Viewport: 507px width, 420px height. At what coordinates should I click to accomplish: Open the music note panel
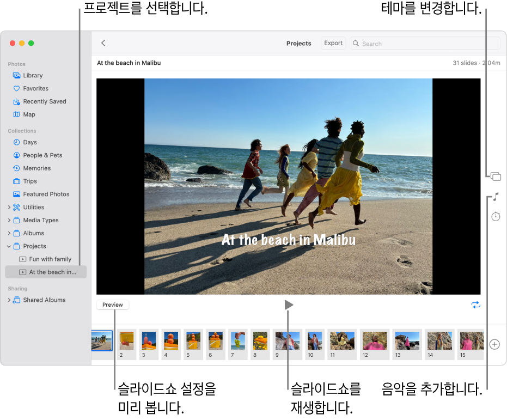(496, 197)
